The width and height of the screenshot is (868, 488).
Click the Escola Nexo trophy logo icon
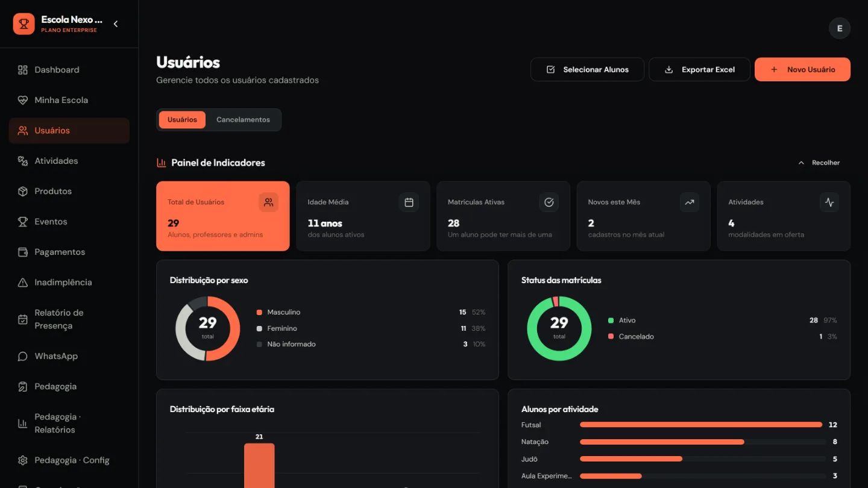click(x=24, y=24)
